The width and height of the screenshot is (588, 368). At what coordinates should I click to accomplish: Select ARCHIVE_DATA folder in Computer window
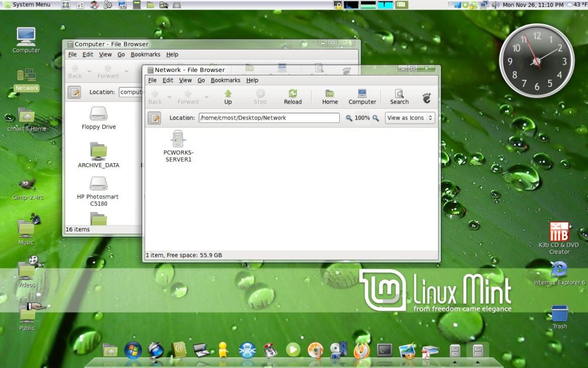[x=99, y=155]
